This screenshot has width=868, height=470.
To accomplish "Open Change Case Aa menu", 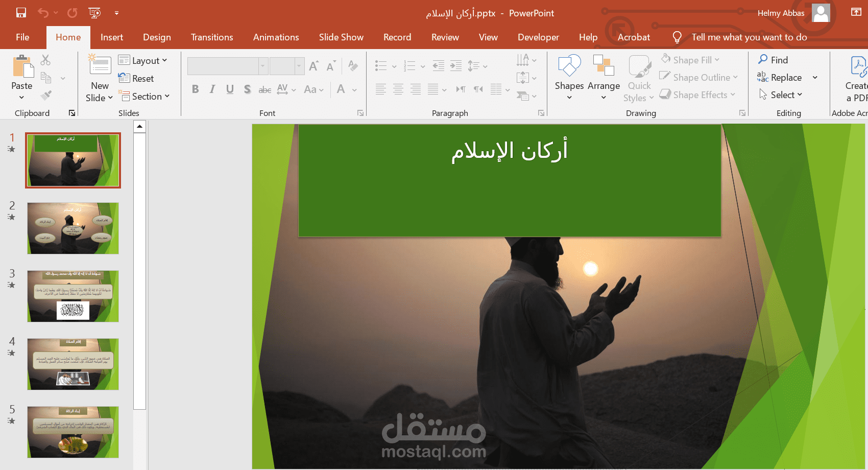I will point(314,89).
